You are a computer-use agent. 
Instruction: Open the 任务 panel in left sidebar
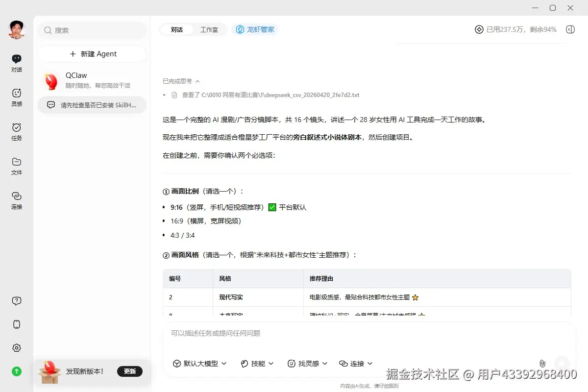[x=17, y=131]
